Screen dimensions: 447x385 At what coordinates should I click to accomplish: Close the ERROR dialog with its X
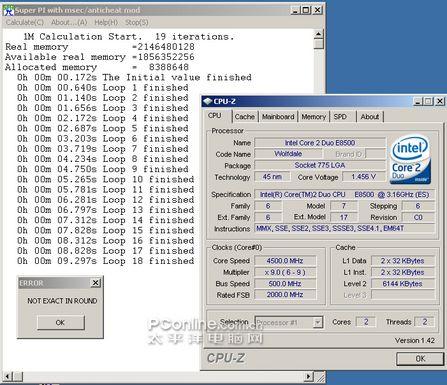(96, 283)
